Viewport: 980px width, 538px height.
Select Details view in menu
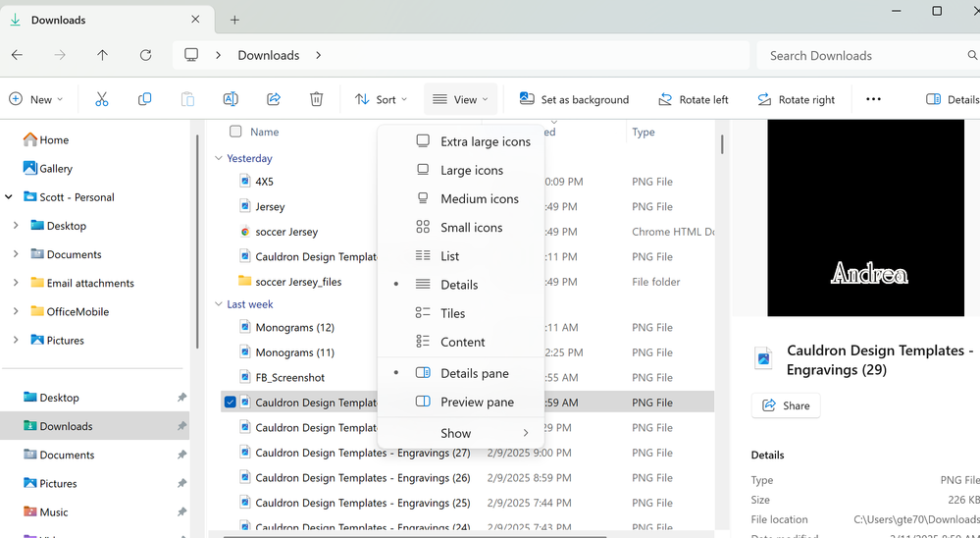(461, 285)
